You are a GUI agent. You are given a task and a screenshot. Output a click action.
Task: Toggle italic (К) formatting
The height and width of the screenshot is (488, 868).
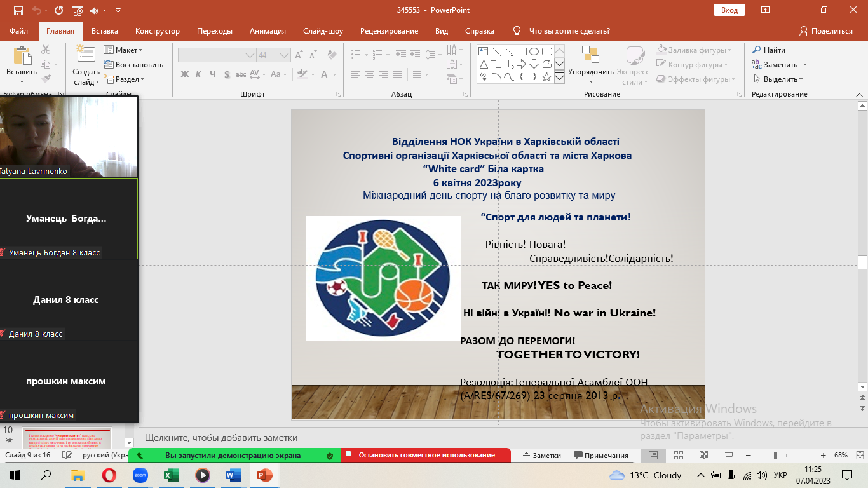199,74
